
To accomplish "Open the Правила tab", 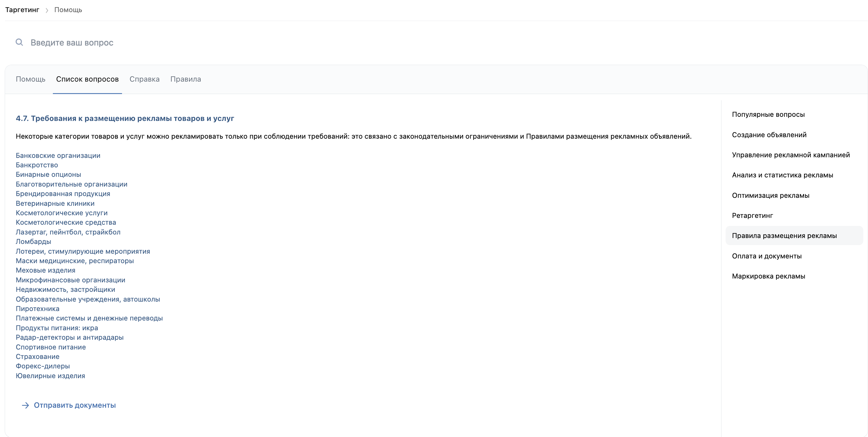I will (x=185, y=79).
